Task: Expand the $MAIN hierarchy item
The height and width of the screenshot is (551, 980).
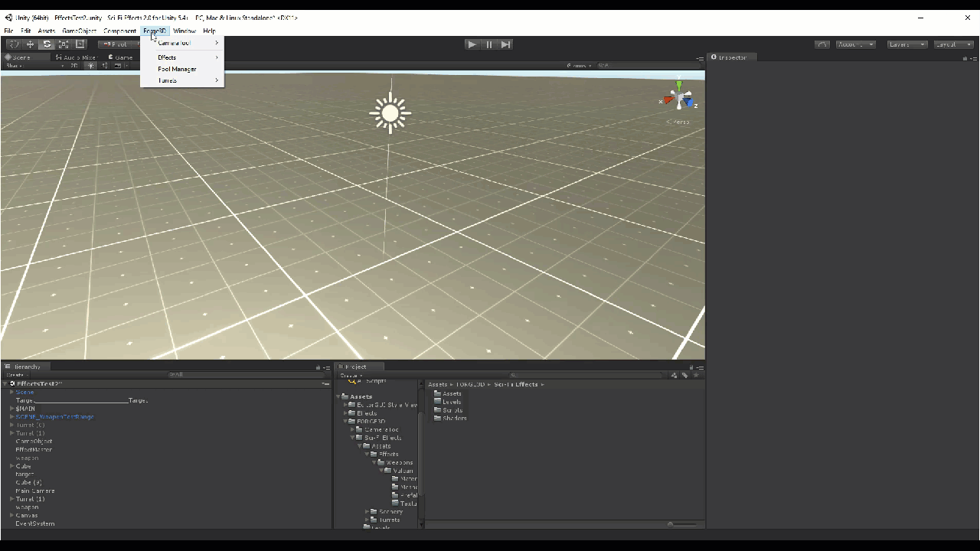Action: (x=11, y=409)
